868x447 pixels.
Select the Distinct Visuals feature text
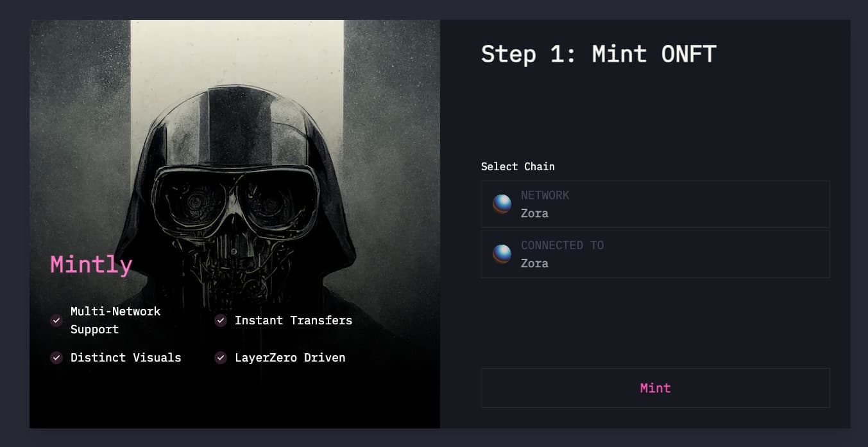tap(126, 358)
